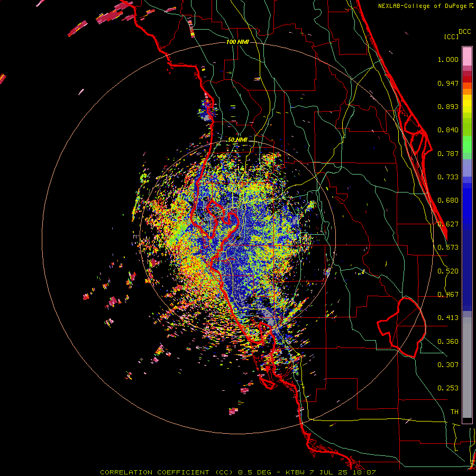Pick the pink swatch atop the color bar
This screenshot has height=476, width=476.
[x=467, y=57]
